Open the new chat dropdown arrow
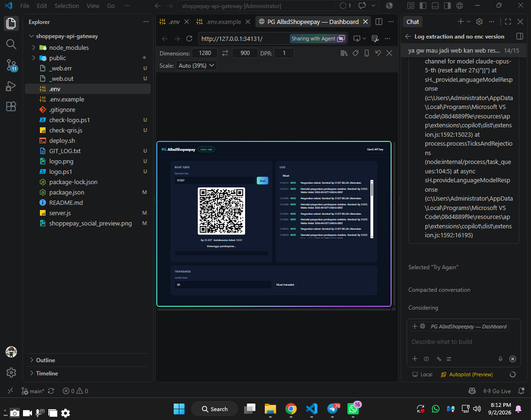531x420 pixels. click(469, 22)
